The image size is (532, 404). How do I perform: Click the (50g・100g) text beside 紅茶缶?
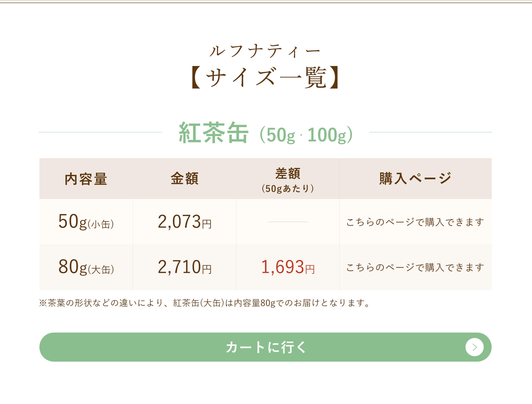point(306,135)
